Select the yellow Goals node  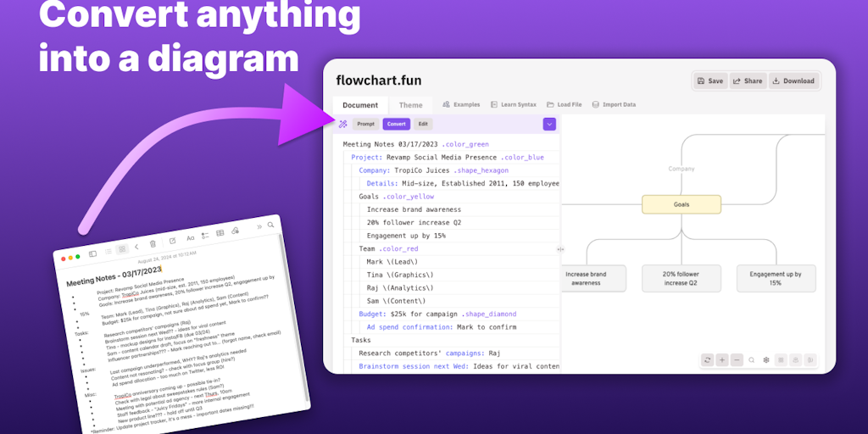[682, 204]
